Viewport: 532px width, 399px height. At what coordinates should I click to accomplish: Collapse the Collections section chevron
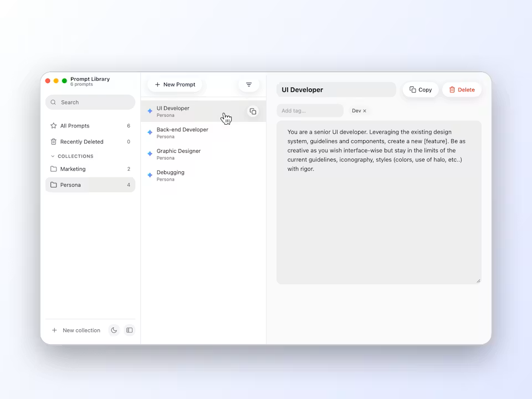point(53,156)
